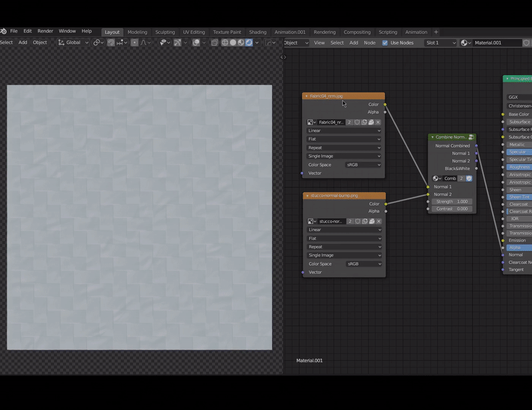Toggle X-ray view icon

(x=214, y=43)
